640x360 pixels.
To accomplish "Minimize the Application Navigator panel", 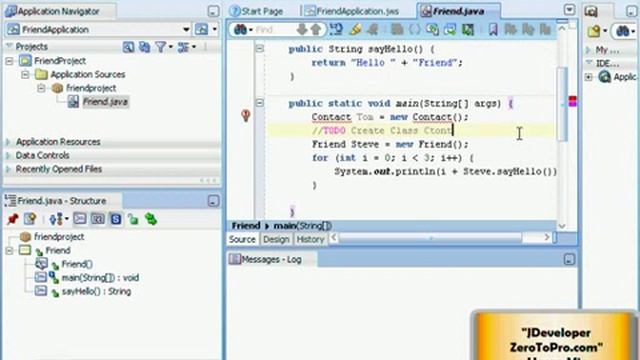I will click(213, 11).
